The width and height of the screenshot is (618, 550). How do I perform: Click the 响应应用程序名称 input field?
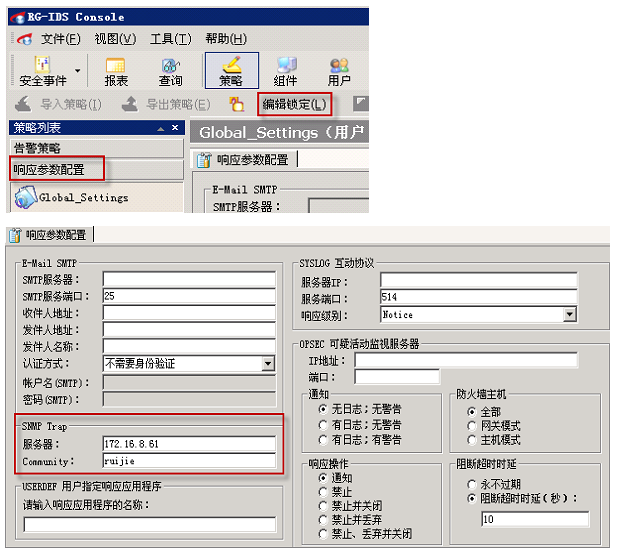pos(150,524)
